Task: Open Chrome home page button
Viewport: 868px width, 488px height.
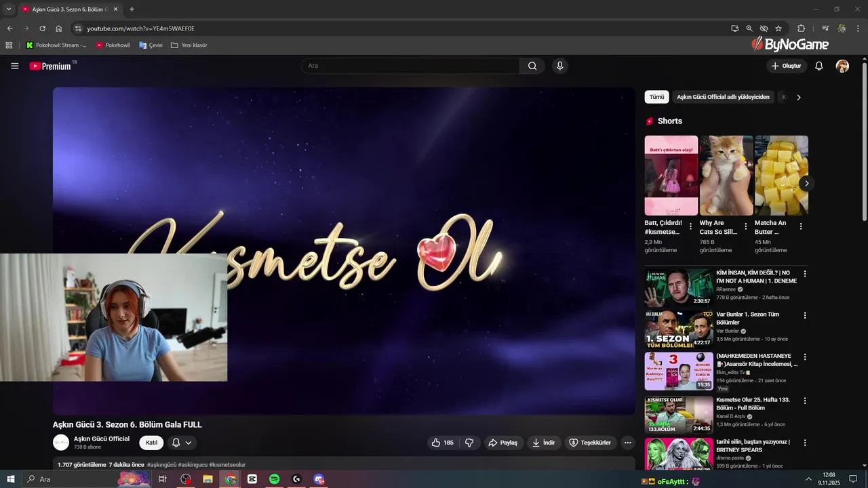Action: point(59,28)
